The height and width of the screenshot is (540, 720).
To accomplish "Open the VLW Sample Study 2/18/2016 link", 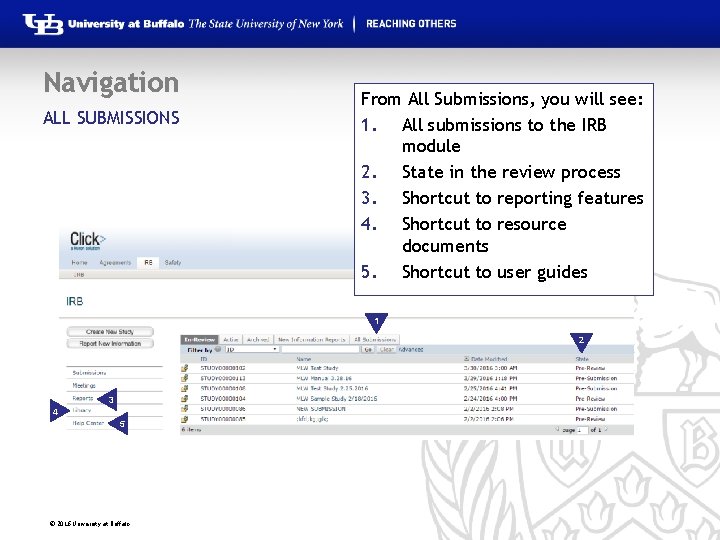I will pos(337,398).
